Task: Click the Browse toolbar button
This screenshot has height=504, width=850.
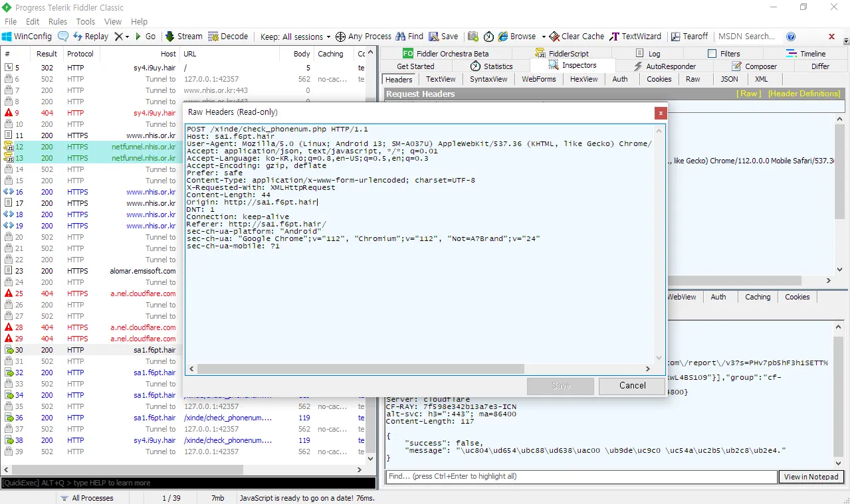Action: [517, 37]
